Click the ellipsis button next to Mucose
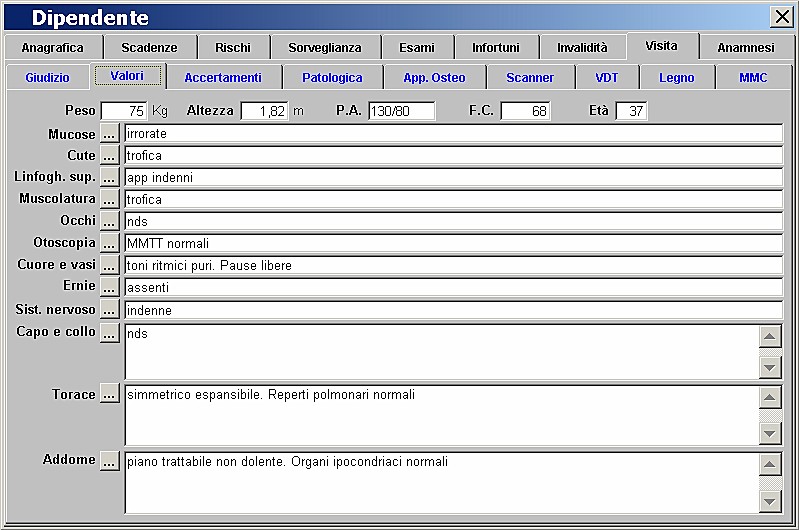 [110, 134]
